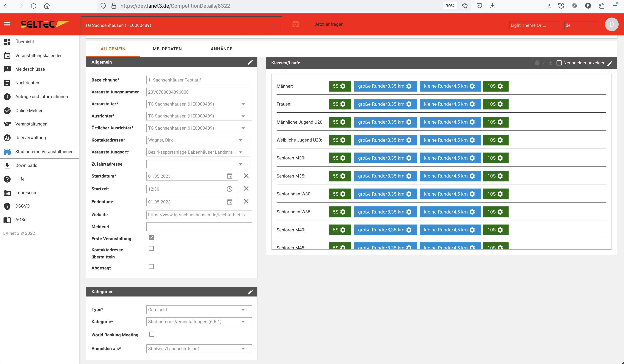
Task: Click Senioren M35 5S button
Action: click(340, 176)
